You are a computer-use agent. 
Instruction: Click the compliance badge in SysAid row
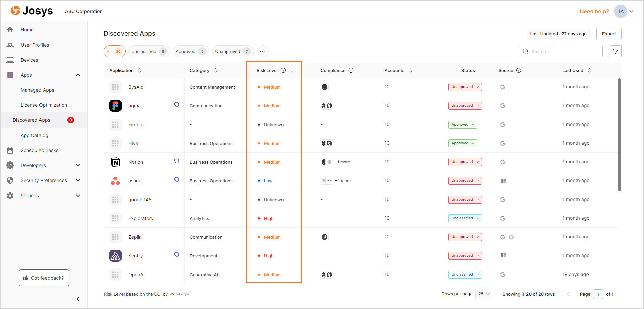(325, 87)
